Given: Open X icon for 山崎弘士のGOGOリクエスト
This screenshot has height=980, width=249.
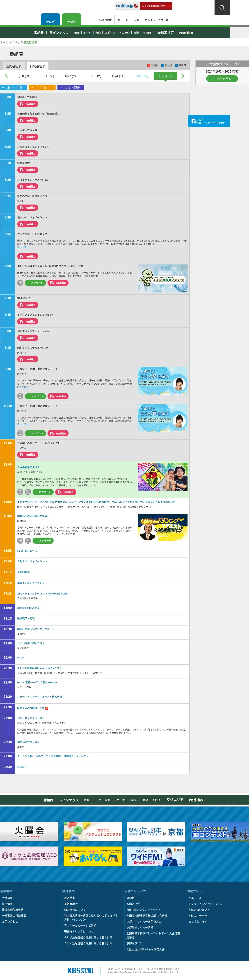Looking at the screenshot, I should coord(28,541).
